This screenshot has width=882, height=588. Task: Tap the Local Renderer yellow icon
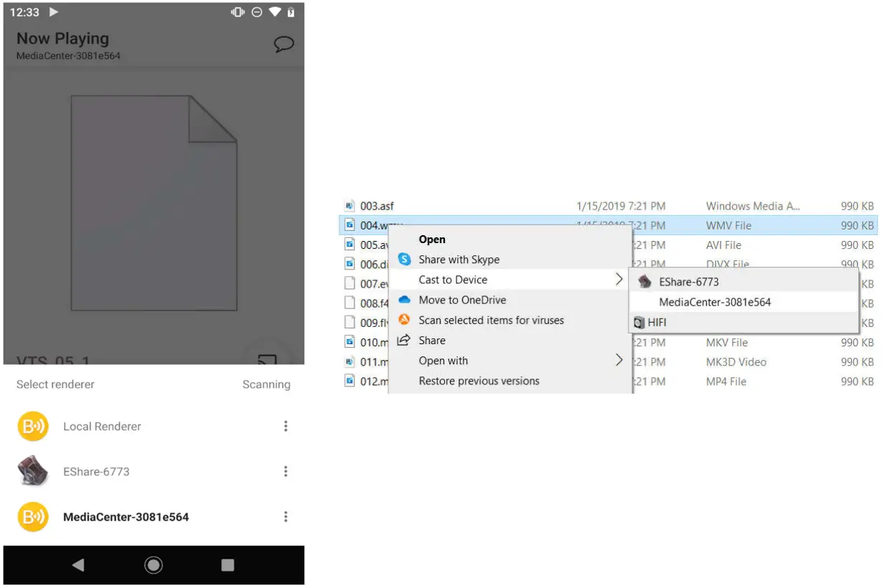33,426
